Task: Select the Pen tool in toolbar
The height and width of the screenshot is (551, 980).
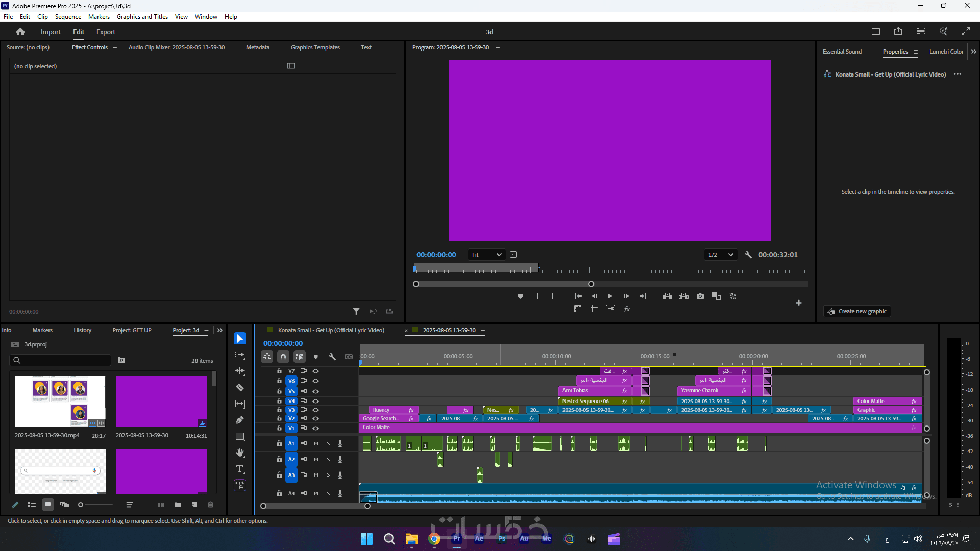Action: (240, 420)
